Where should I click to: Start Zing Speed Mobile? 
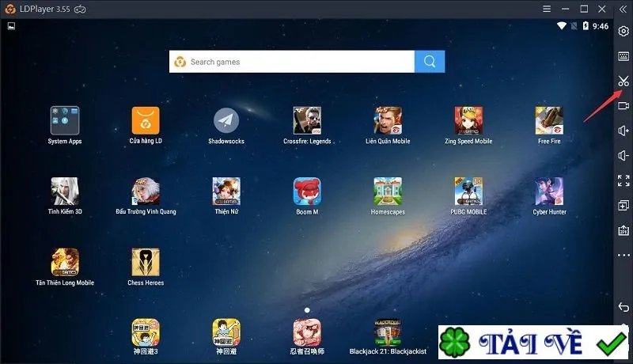pos(468,120)
